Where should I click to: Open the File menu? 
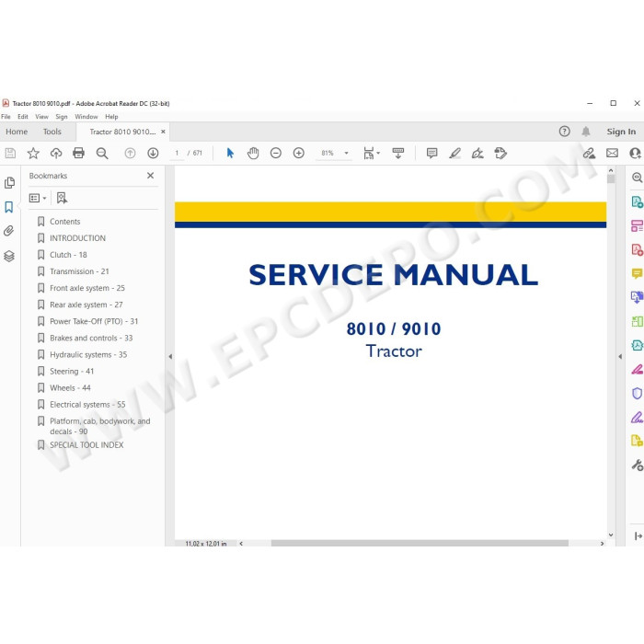click(6, 117)
